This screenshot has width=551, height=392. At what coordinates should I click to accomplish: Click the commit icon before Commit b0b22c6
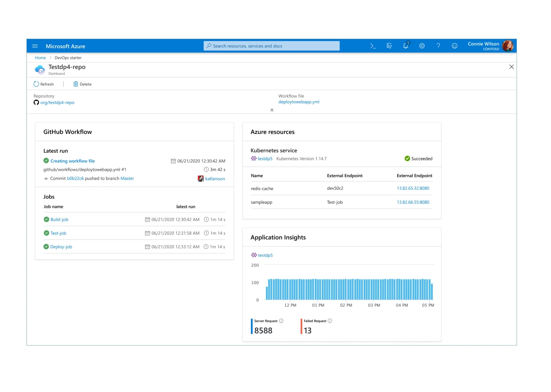point(46,178)
